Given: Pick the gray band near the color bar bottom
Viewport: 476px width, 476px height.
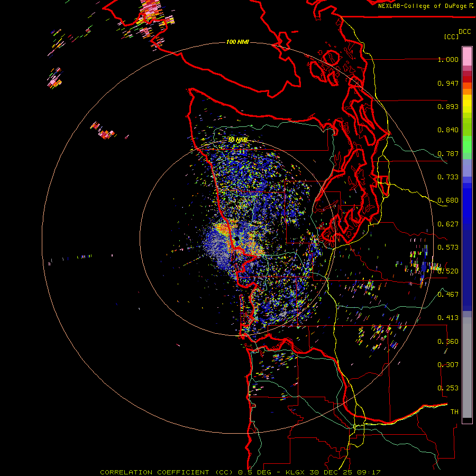Looking at the screenshot, I should coord(467,368).
